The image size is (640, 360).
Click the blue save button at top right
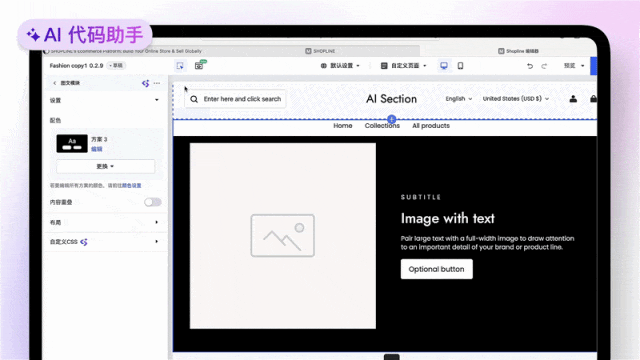593,66
